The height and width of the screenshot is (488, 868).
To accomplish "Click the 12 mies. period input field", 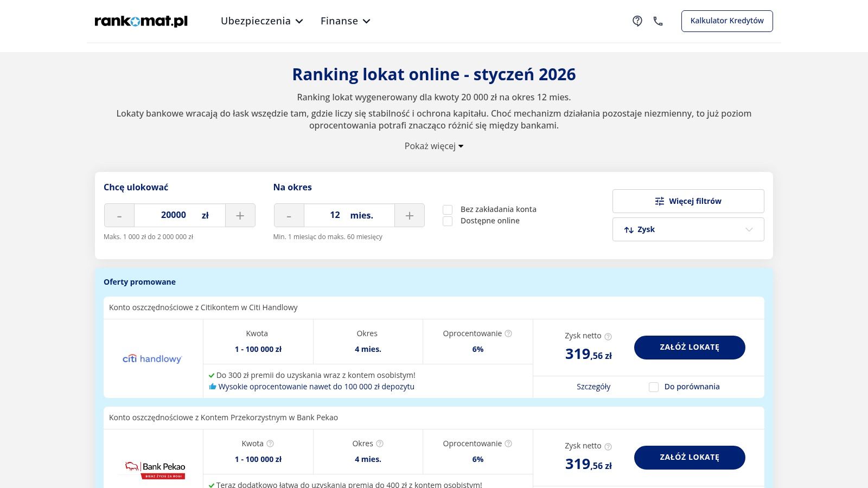I will [x=349, y=215].
